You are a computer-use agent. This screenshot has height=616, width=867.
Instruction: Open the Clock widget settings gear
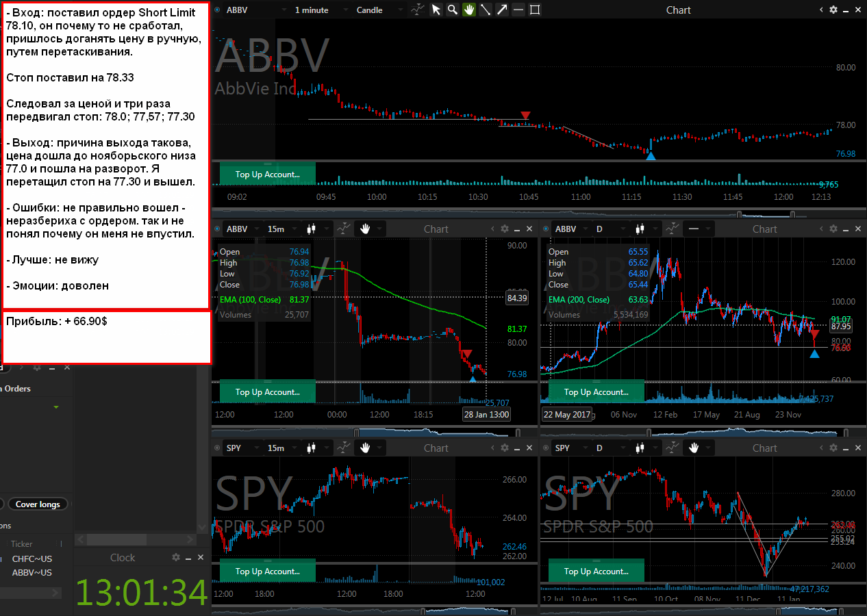176,557
